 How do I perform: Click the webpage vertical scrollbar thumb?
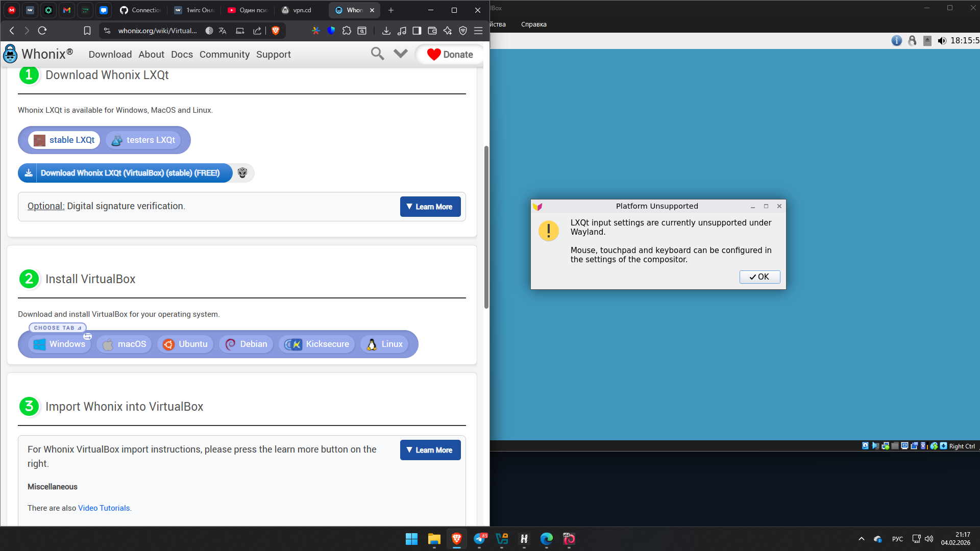tap(486, 227)
